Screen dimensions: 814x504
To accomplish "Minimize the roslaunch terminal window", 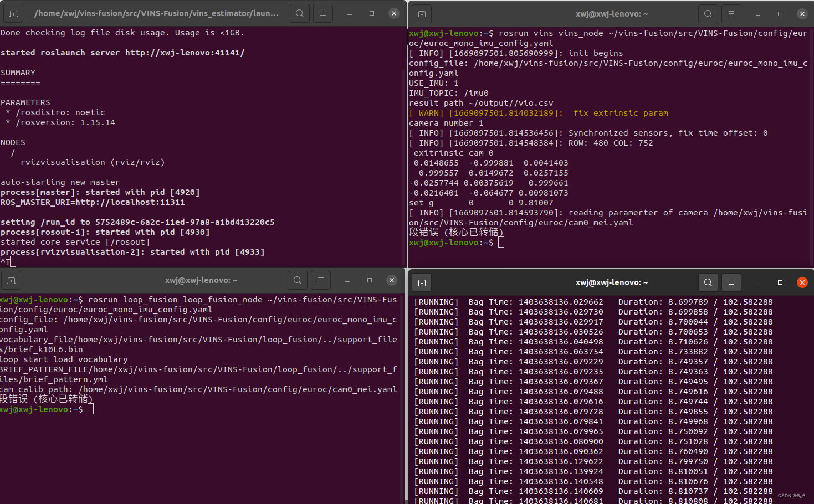I will click(350, 13).
